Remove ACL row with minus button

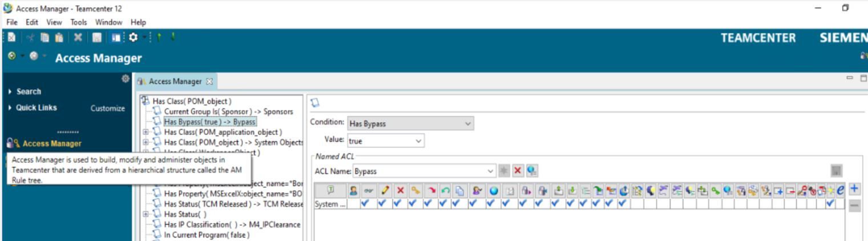tap(854, 206)
